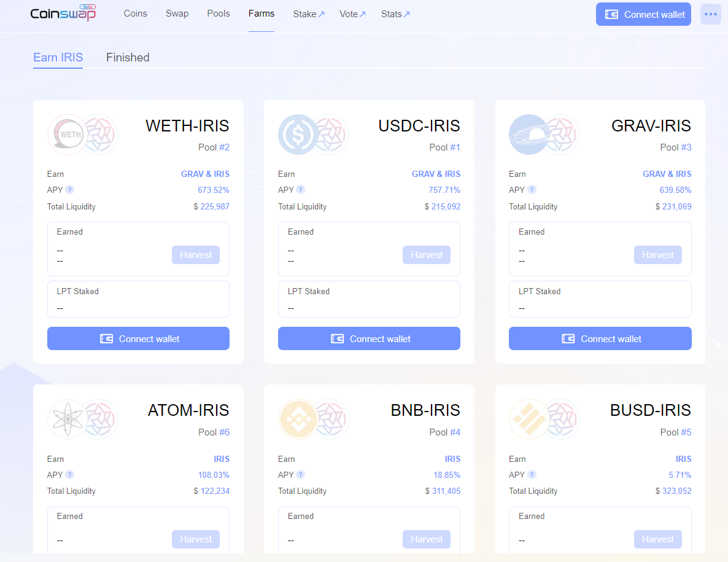Click the 757.71% APY value
This screenshot has height=562, width=728.
pos(444,190)
